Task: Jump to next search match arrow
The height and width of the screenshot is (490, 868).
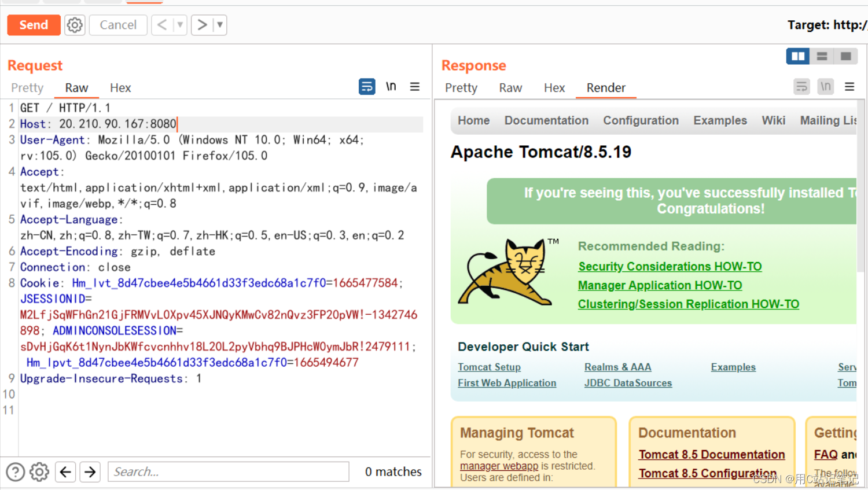Action: (90, 472)
